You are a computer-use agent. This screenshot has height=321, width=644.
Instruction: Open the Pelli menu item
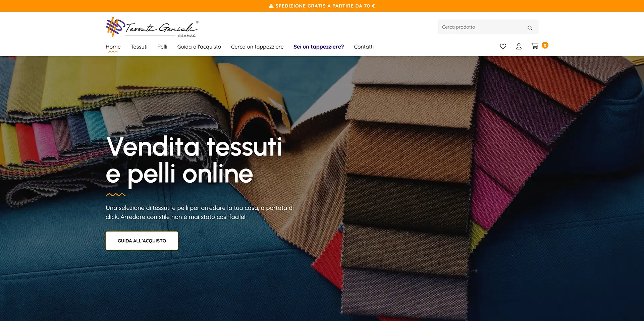162,47
